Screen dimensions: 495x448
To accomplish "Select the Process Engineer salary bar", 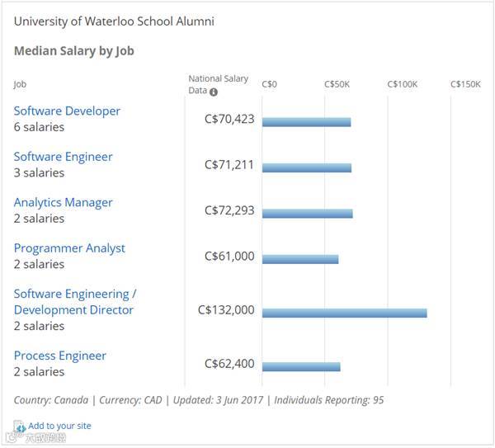I will (x=301, y=366).
